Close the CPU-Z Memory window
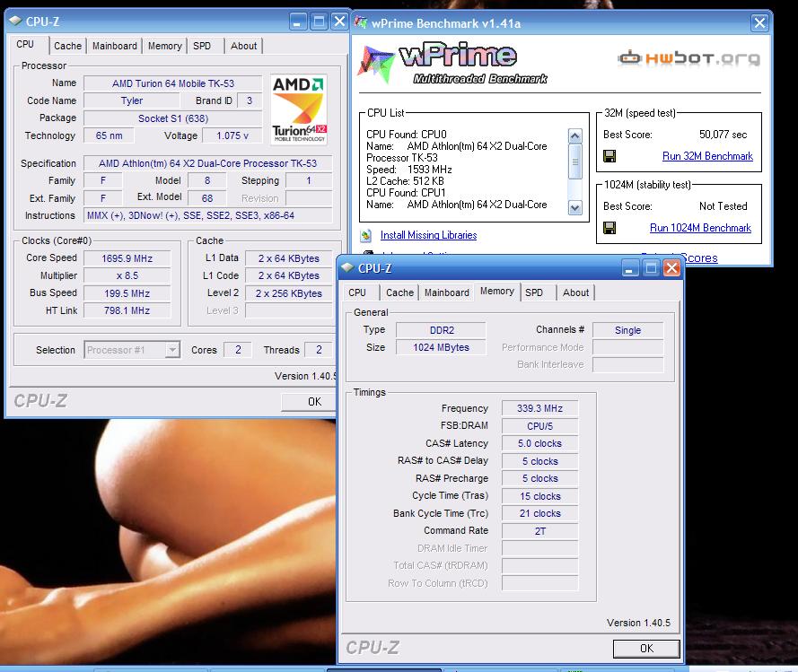This screenshot has height=672, width=798. (x=671, y=268)
